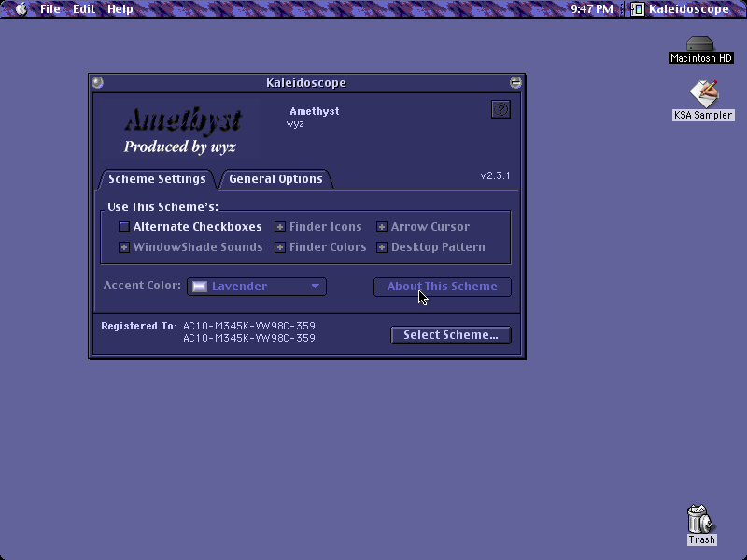The width and height of the screenshot is (747, 560).
Task: Close the Kaleidoscope window
Action: point(98,82)
